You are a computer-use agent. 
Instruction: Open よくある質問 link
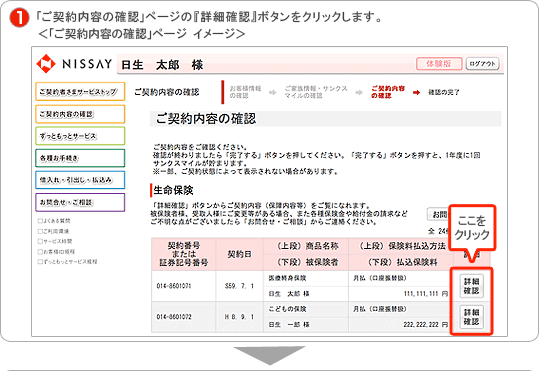pyautogui.click(x=54, y=221)
